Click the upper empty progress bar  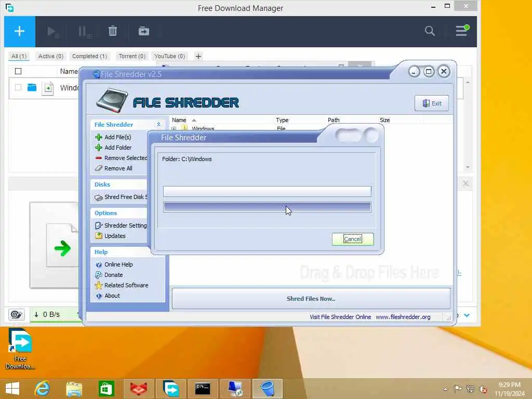point(267,191)
